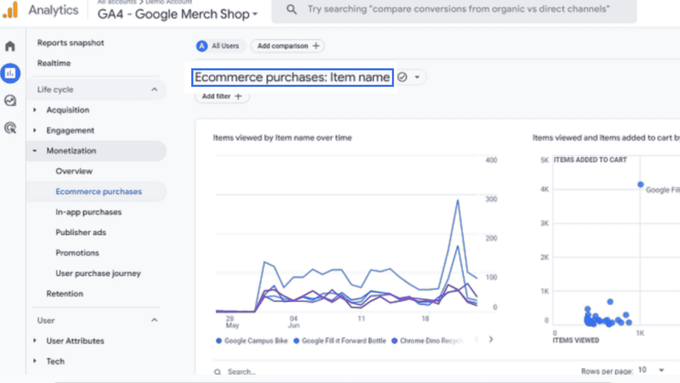
Task: Go to previous chart legend page arrow
Action: tap(477, 339)
